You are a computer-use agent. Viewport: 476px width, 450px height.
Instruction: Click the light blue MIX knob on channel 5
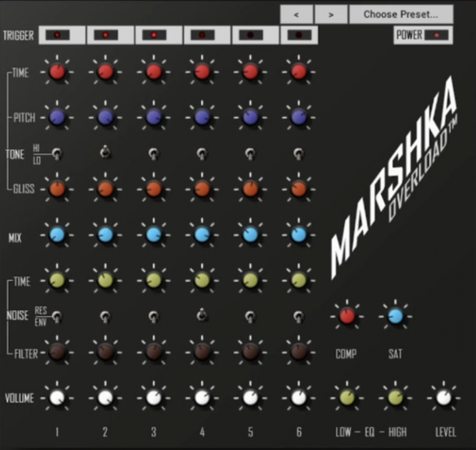tap(250, 235)
